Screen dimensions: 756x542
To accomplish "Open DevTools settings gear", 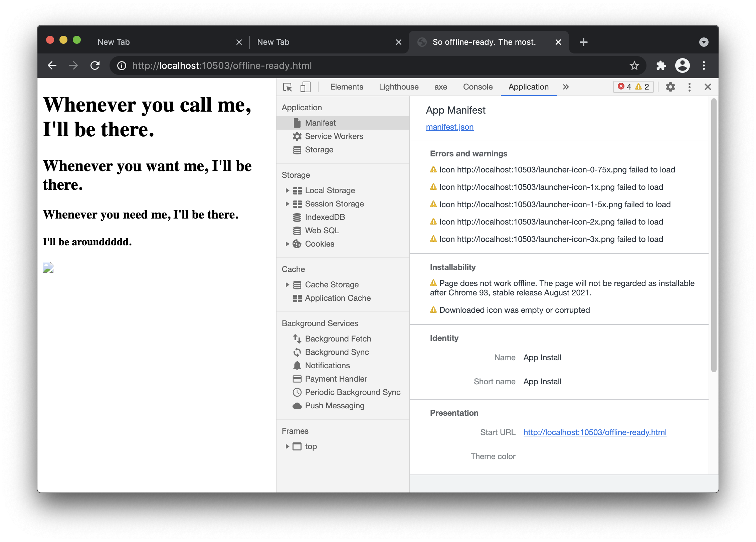I will 670,87.
